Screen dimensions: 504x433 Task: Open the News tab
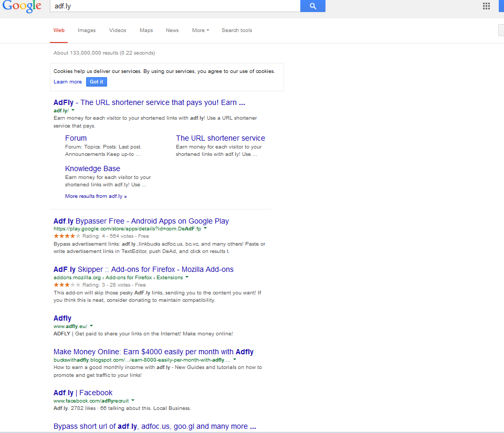point(172,30)
